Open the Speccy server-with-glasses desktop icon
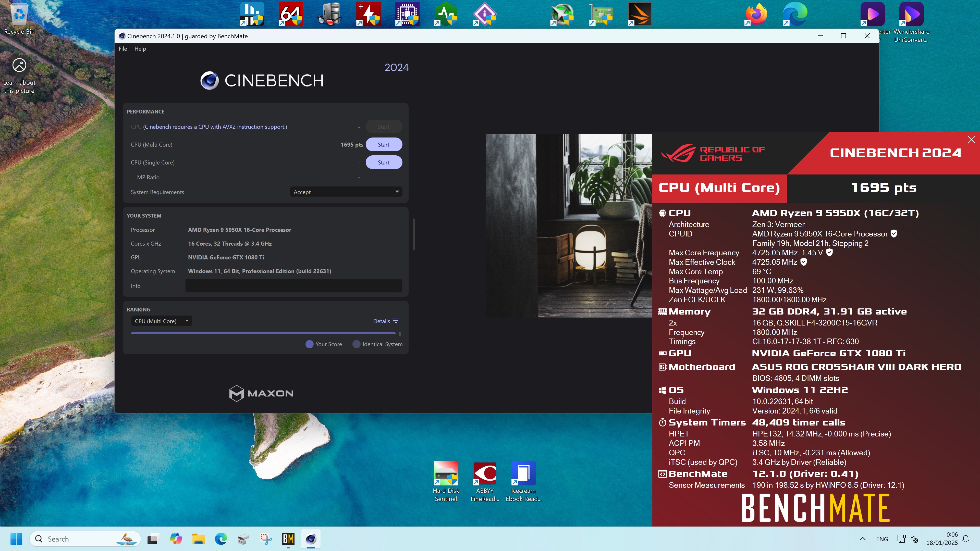The width and height of the screenshot is (980, 551). pos(329,14)
